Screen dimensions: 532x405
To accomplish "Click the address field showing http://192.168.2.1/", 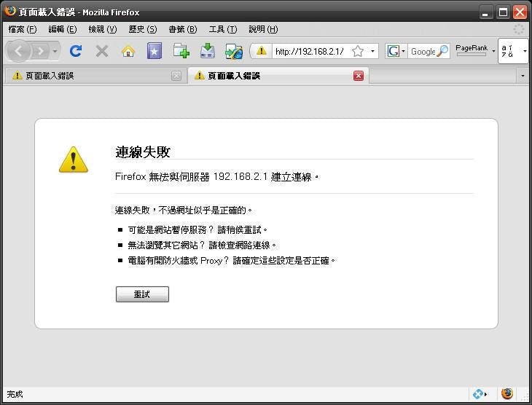I will click(310, 51).
